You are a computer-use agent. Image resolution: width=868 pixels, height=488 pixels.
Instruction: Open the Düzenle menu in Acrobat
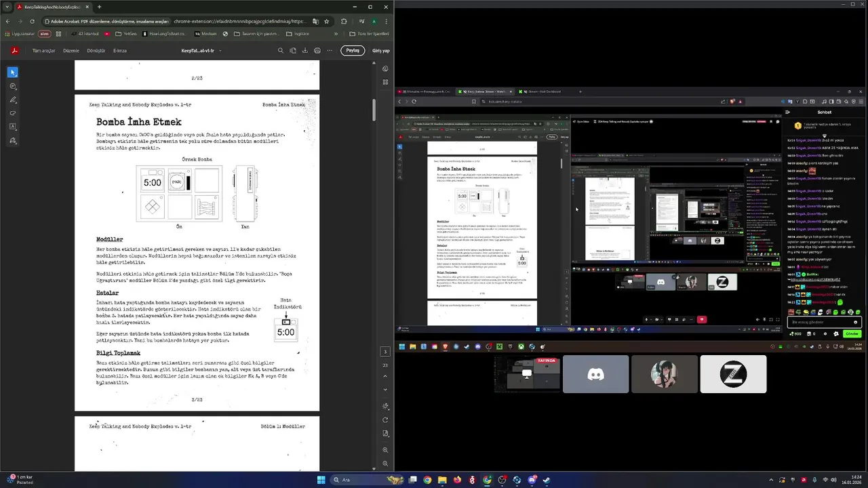tap(71, 51)
